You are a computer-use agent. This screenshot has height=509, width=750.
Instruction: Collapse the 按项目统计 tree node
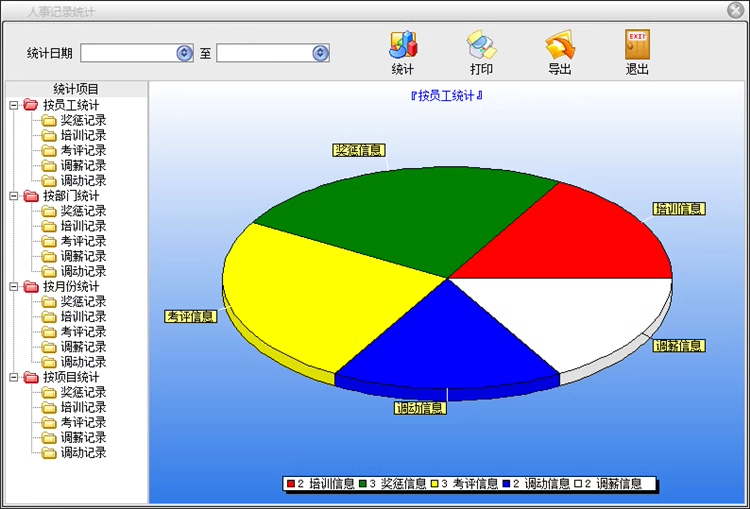(13, 377)
